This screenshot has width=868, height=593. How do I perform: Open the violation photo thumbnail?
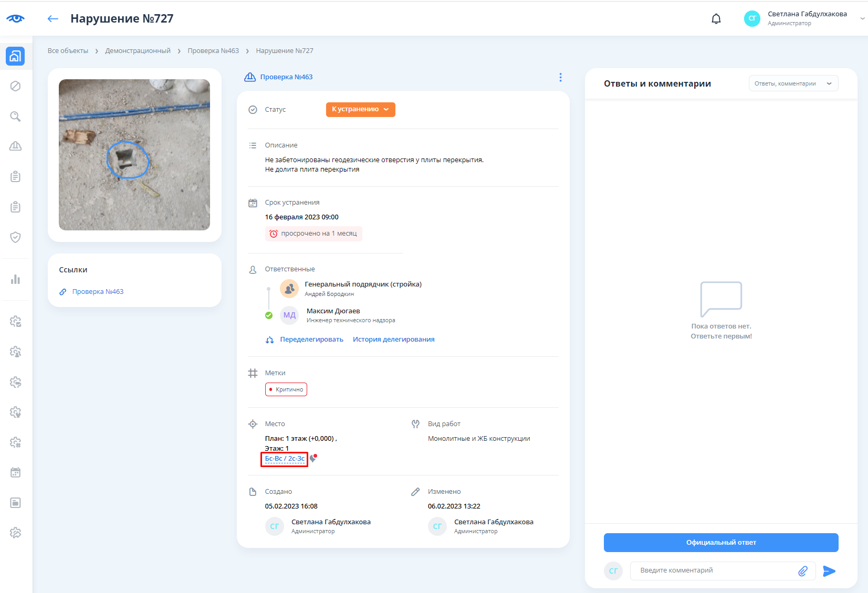pos(134,155)
